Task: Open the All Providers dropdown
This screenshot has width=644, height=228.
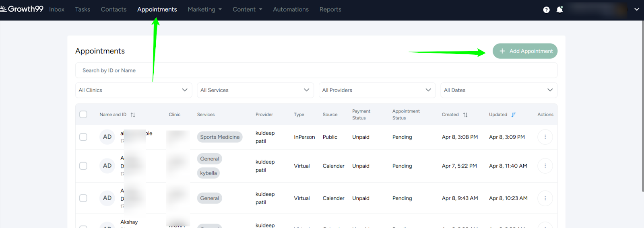Action: click(x=377, y=90)
